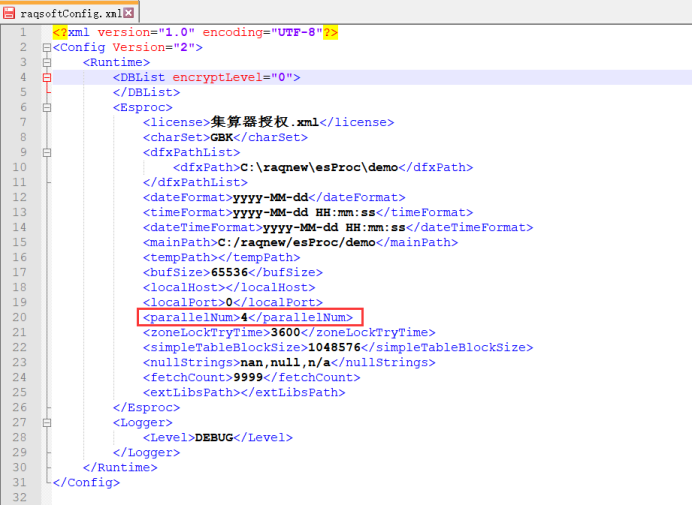Click the parallelNum value 4
This screenshot has height=506, width=692.
pos(244,318)
